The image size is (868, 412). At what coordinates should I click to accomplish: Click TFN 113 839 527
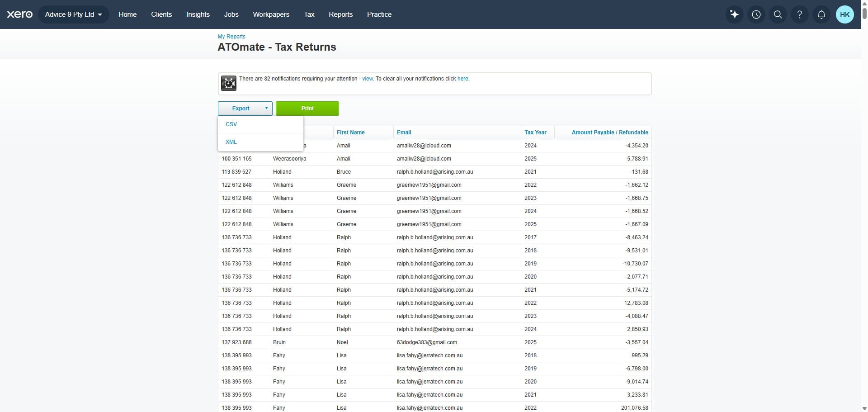236,172
